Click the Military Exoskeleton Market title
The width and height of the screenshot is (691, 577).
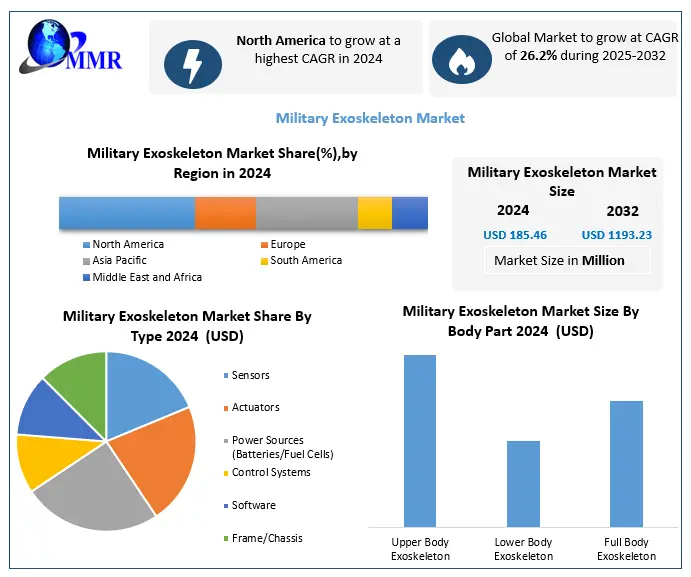[x=370, y=118]
